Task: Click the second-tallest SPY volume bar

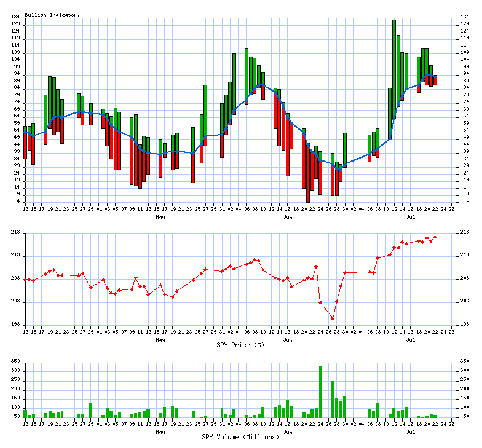Action: coord(333,399)
